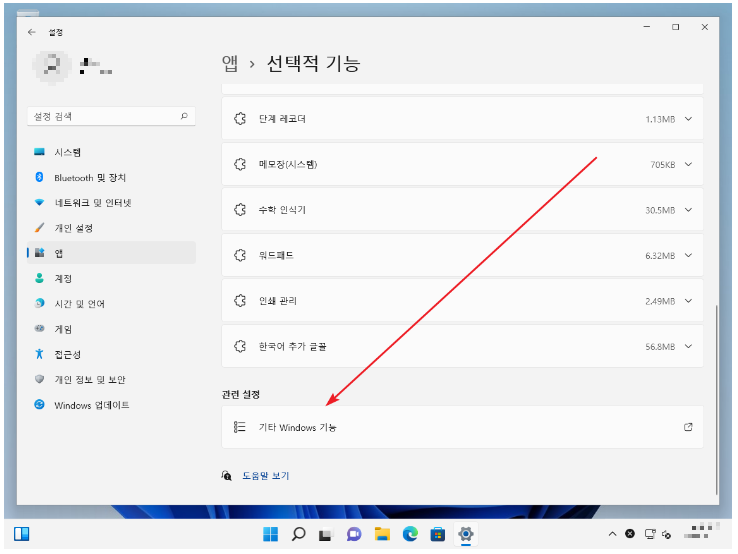Click the 56.8MB size text
The width and height of the screenshot is (738, 554).
[x=660, y=346]
